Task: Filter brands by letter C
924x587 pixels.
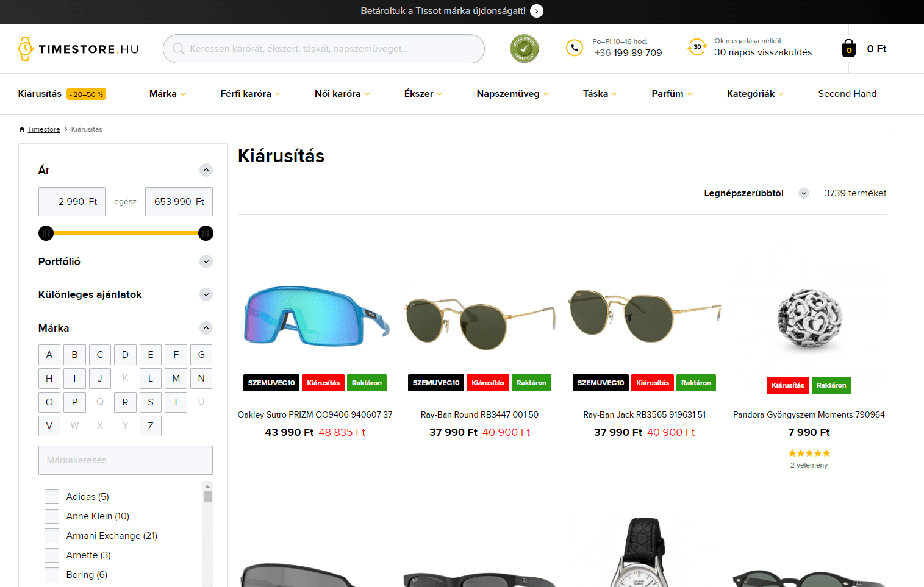Action: [x=100, y=355]
